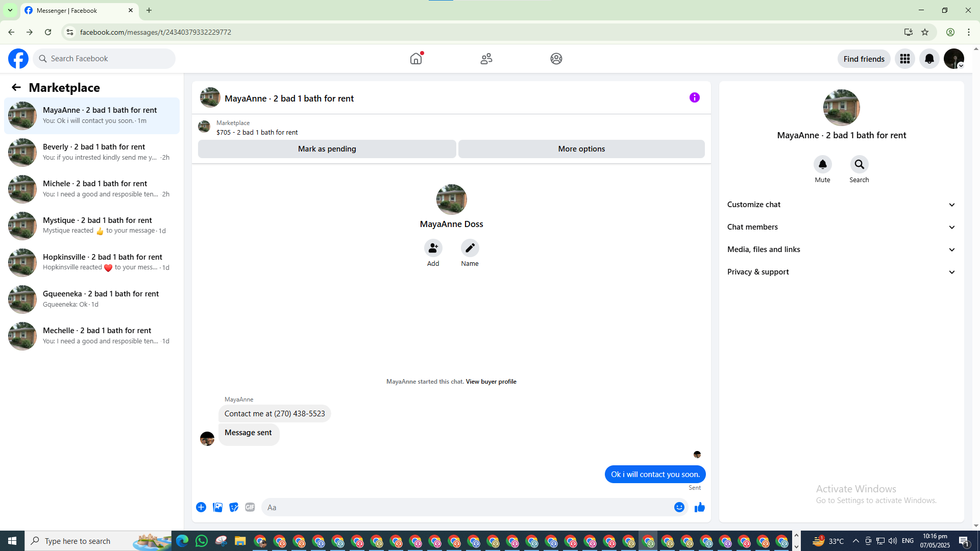Mute this conversation
This screenshot has width=980, height=551.
coord(822,165)
